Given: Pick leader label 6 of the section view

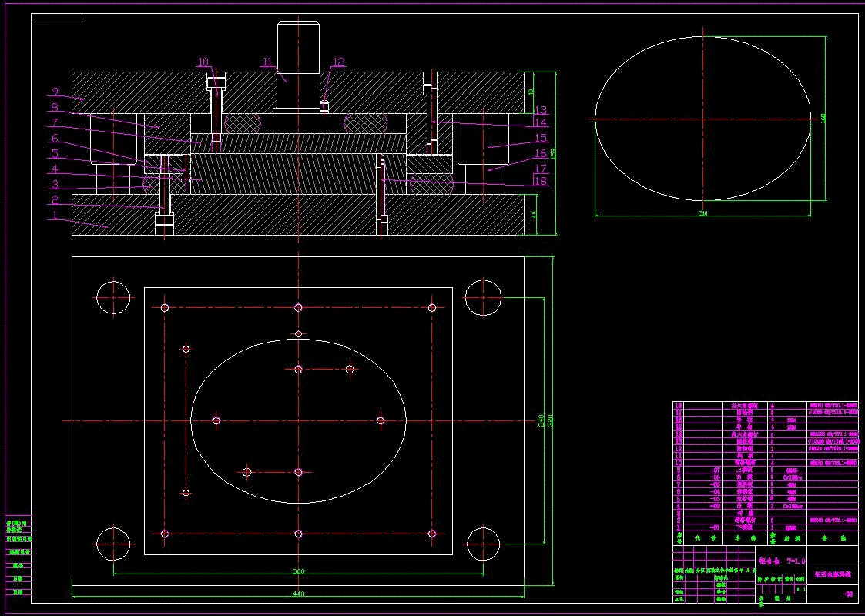Looking at the screenshot, I should tap(55, 138).
